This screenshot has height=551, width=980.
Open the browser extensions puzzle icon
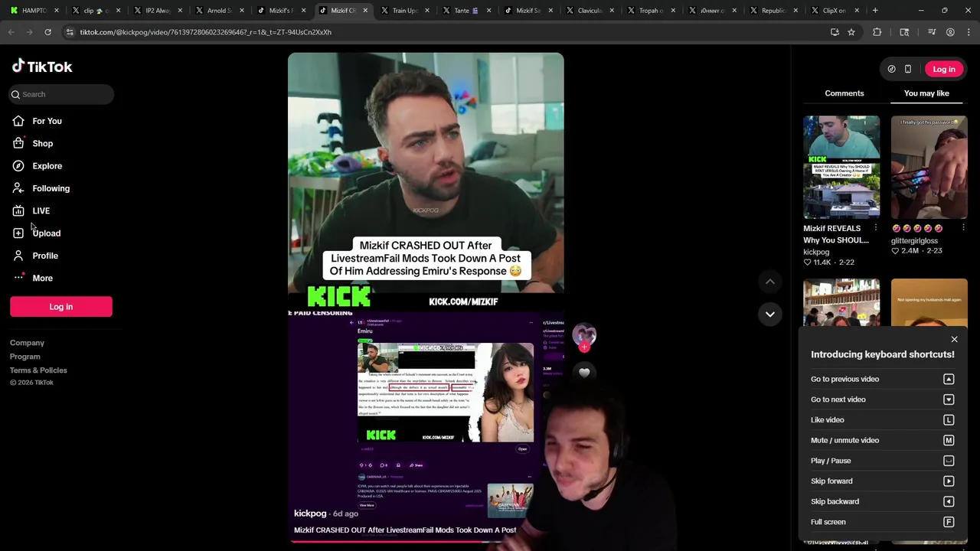click(x=877, y=32)
